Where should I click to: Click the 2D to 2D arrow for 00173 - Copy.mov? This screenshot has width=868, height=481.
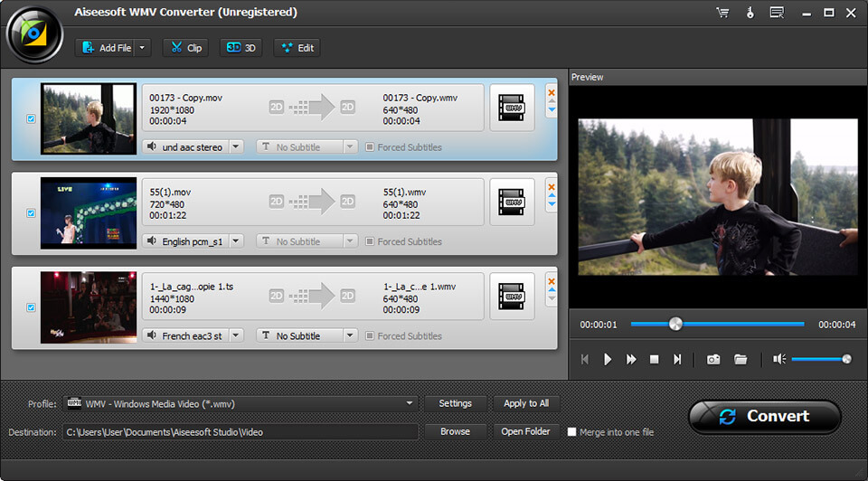tap(312, 108)
